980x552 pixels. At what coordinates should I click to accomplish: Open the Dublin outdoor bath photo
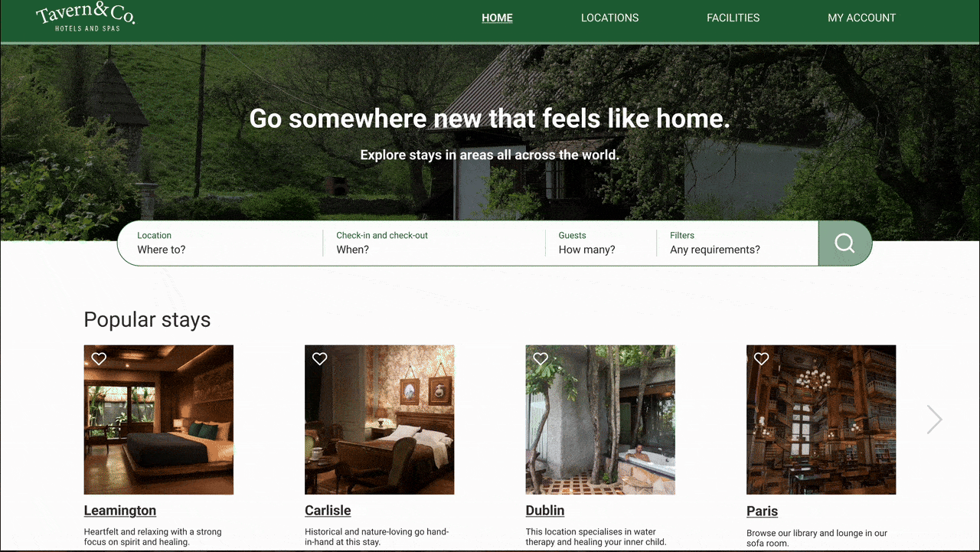click(600, 420)
